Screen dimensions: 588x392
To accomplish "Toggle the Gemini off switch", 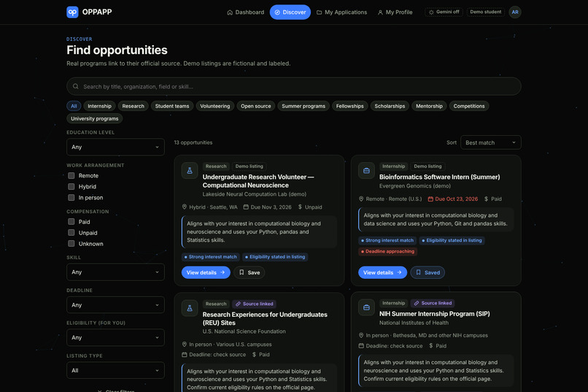I will pyautogui.click(x=444, y=12).
